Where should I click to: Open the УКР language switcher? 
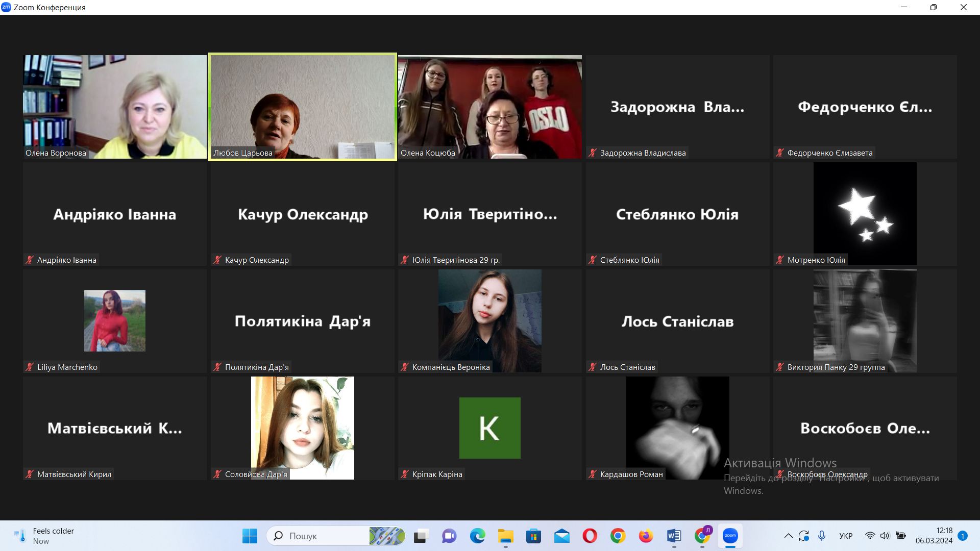pyautogui.click(x=846, y=536)
